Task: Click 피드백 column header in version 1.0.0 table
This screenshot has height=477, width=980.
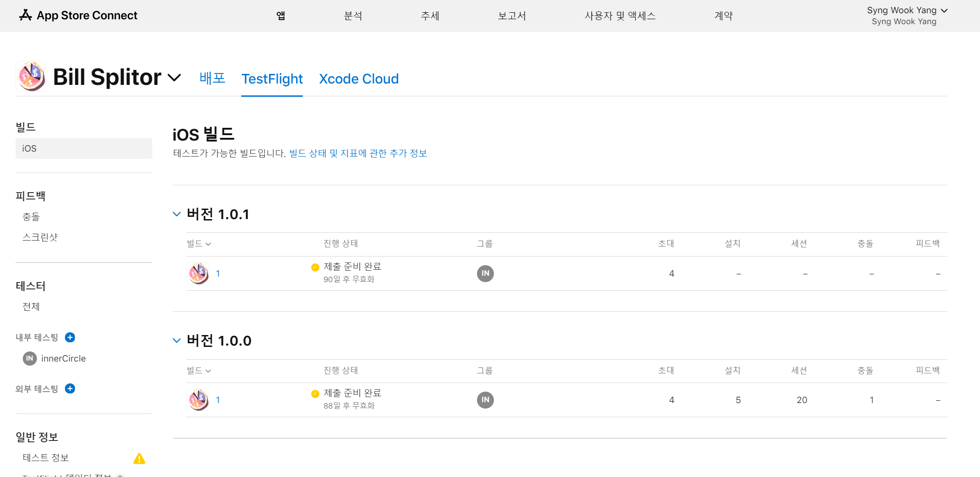Action: pos(928,371)
